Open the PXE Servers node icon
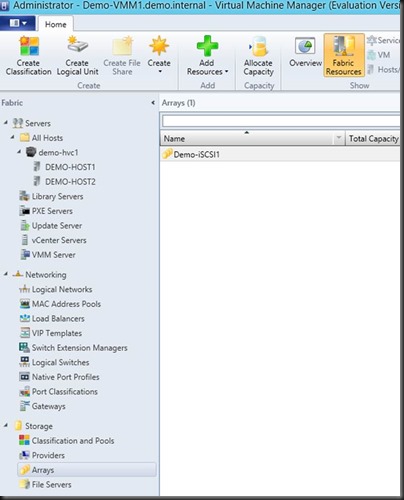Screen dimensions: 404x500 click(x=24, y=211)
